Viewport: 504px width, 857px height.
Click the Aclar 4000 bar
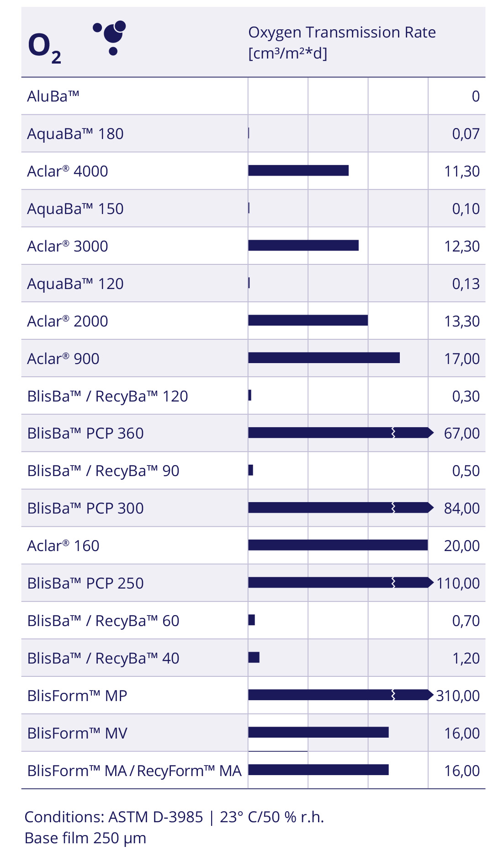point(298,171)
